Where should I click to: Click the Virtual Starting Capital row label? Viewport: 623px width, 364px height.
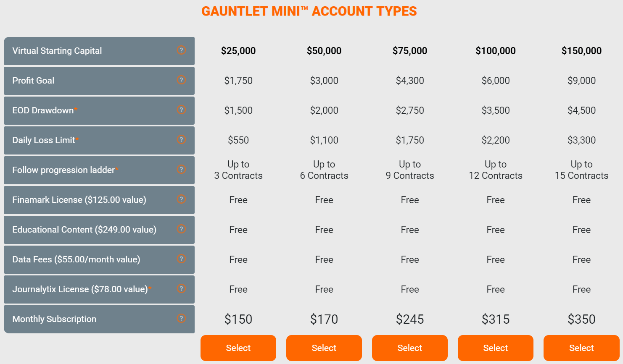[x=57, y=51]
